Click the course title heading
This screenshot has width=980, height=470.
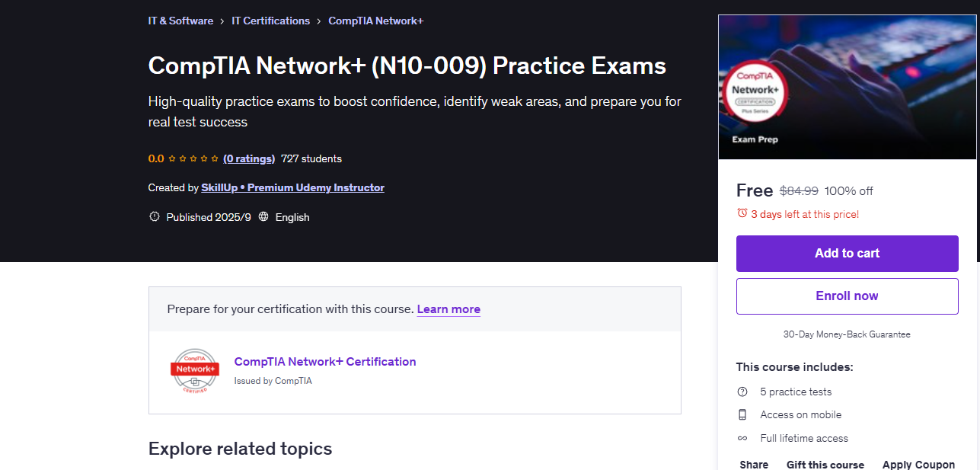407,66
